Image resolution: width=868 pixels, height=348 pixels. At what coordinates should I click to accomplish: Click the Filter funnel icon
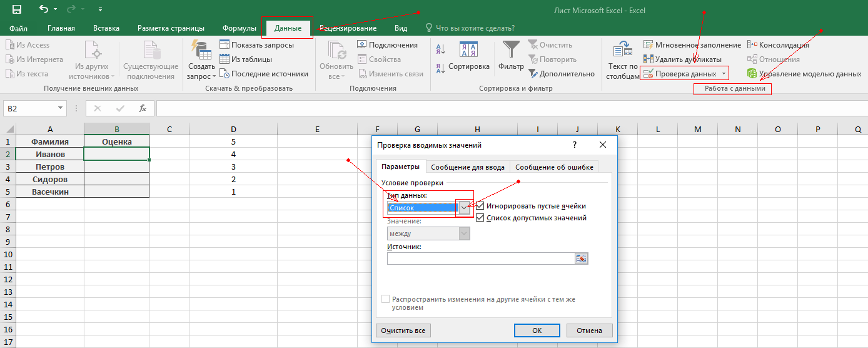511,50
